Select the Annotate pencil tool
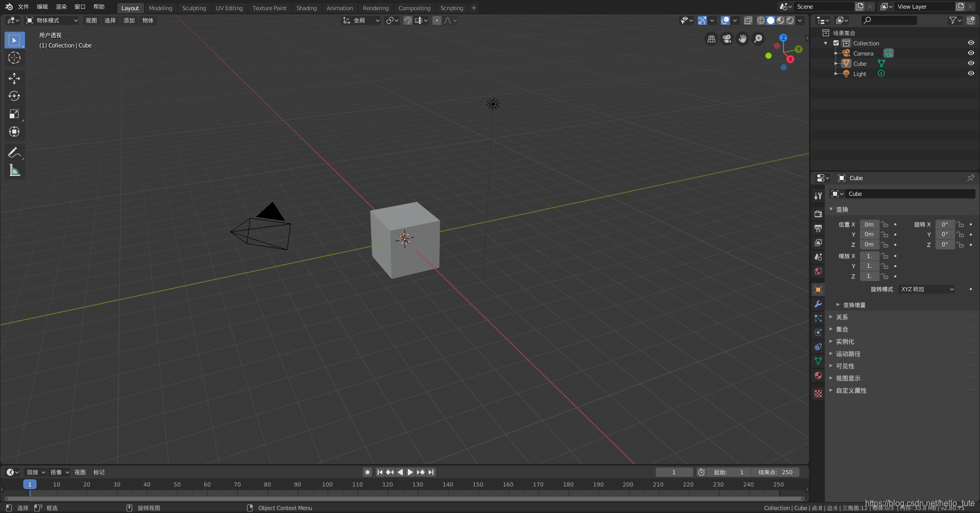 [x=14, y=152]
